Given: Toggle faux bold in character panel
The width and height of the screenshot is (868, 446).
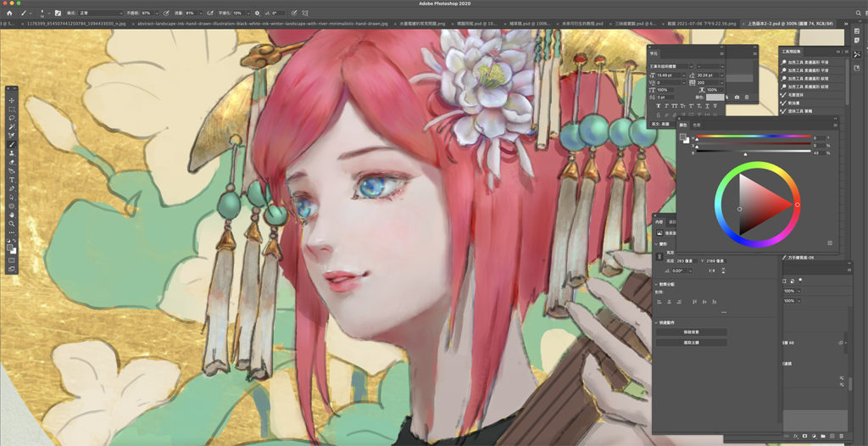Looking at the screenshot, I should pyautogui.click(x=659, y=106).
